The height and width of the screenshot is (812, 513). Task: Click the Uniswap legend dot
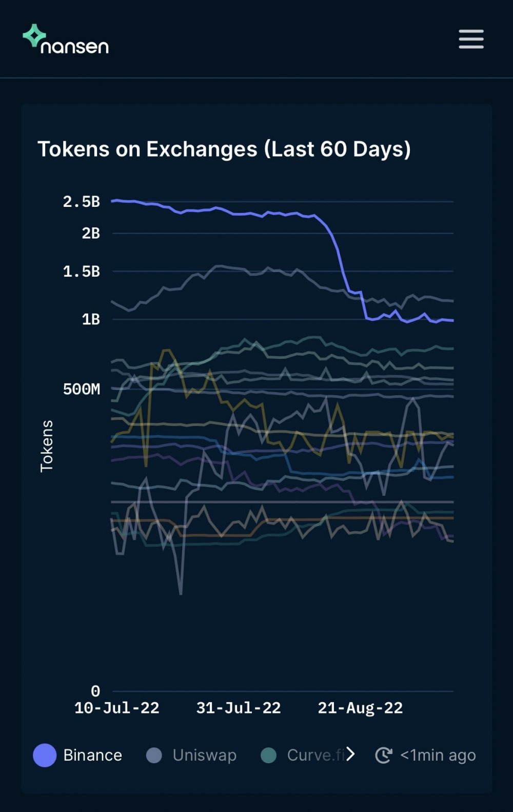tap(154, 755)
